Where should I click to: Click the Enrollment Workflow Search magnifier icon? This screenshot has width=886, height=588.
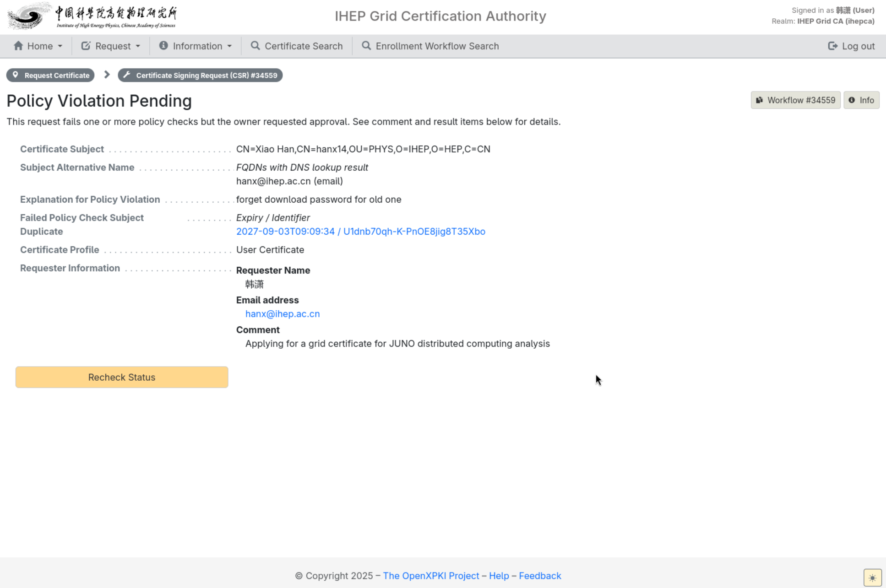[366, 46]
